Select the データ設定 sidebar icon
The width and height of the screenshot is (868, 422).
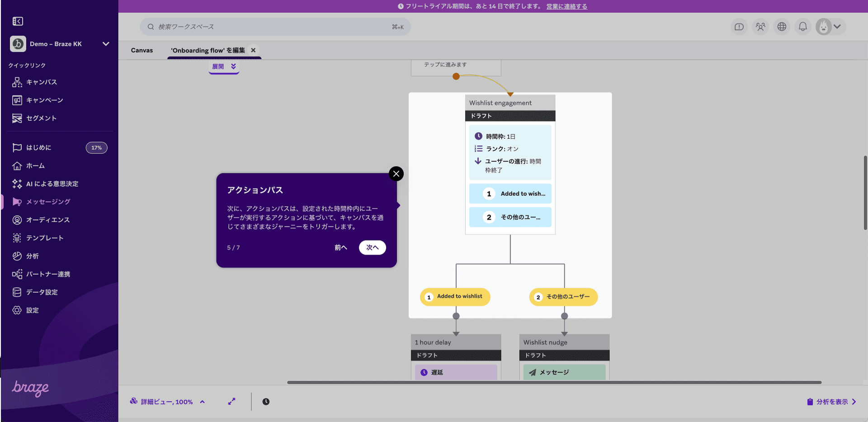point(17,292)
